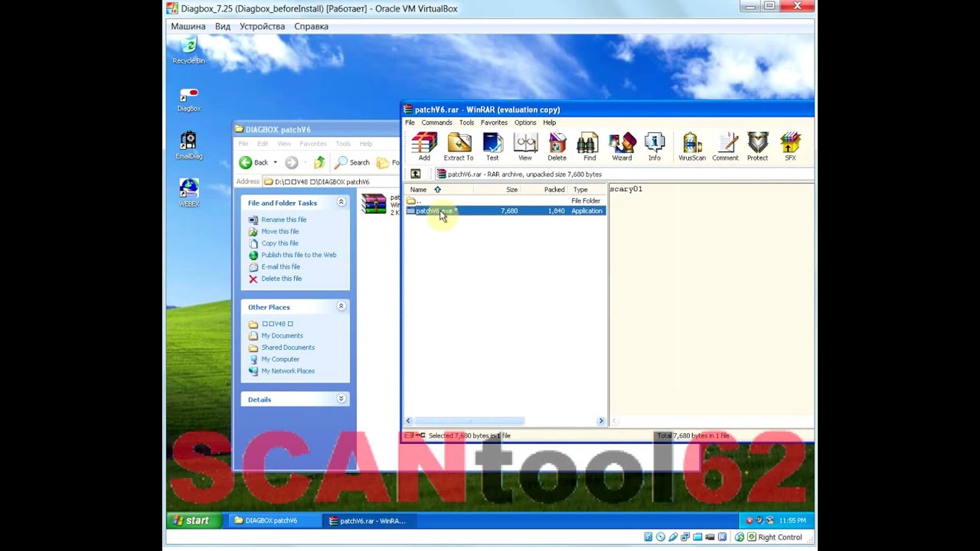Switch to DIAGBOX patchV6 taskbar button
980x551 pixels.
point(274,520)
